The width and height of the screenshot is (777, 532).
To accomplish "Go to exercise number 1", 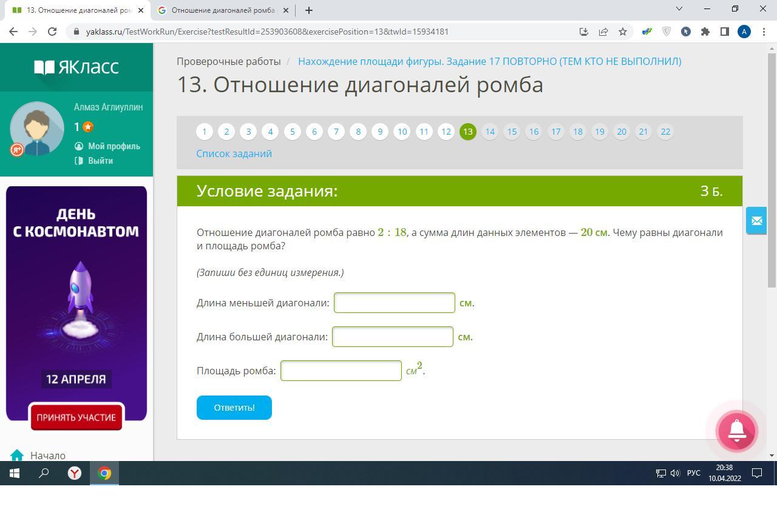I will (205, 132).
